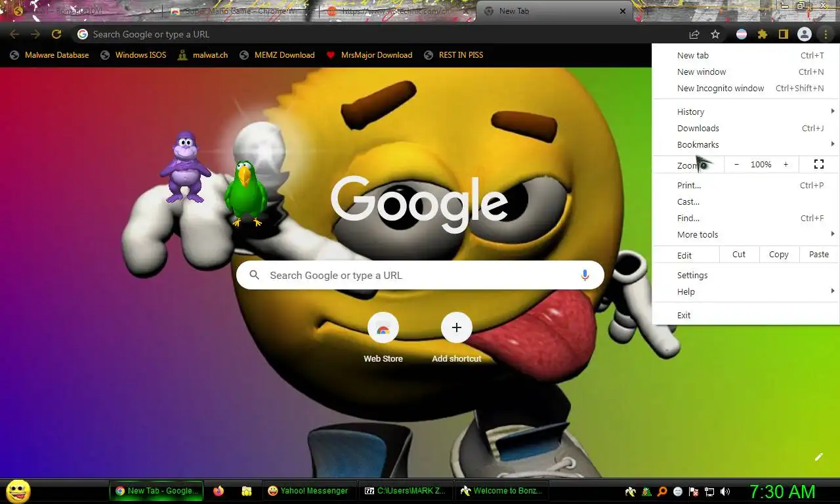Select Find... in the menu
Screen dimensions: 840x504
[746, 219]
